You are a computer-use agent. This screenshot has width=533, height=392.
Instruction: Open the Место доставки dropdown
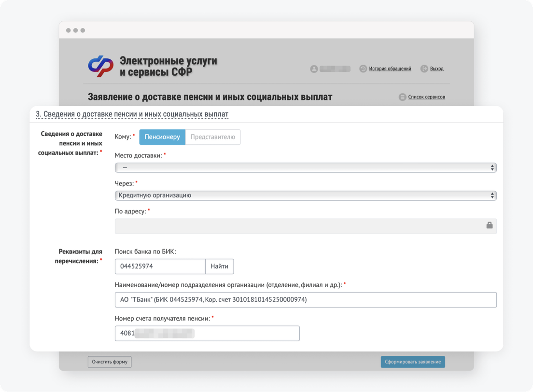pyautogui.click(x=306, y=168)
